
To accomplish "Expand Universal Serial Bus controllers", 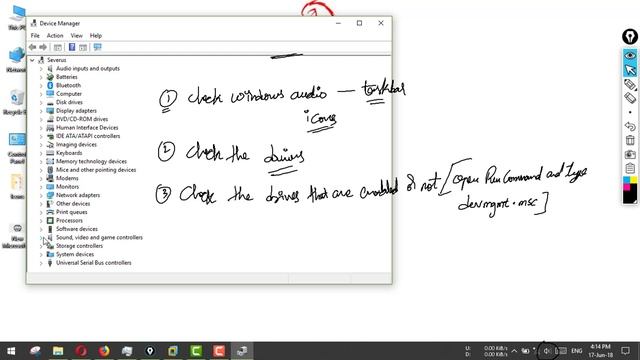I will point(41,263).
